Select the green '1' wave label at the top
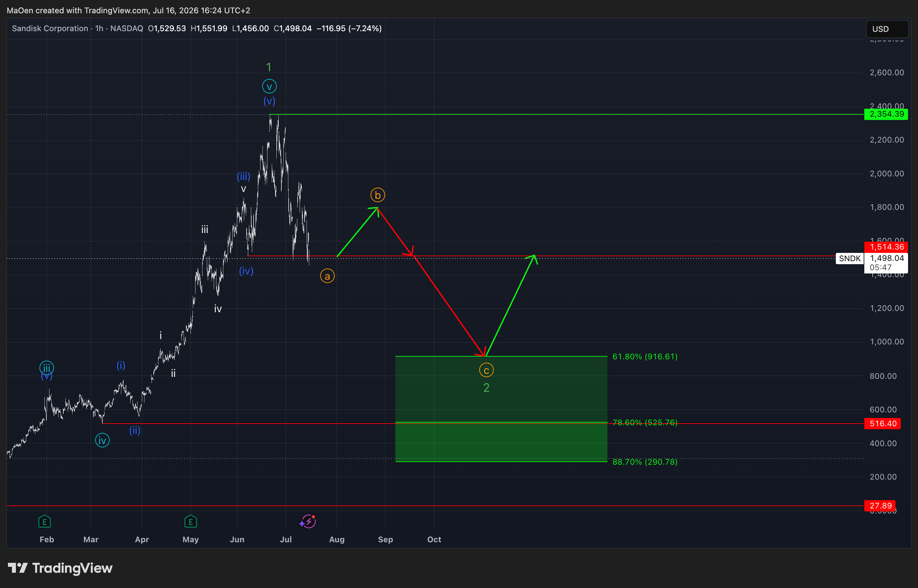Screen dimensions: 918x588 (x=269, y=67)
